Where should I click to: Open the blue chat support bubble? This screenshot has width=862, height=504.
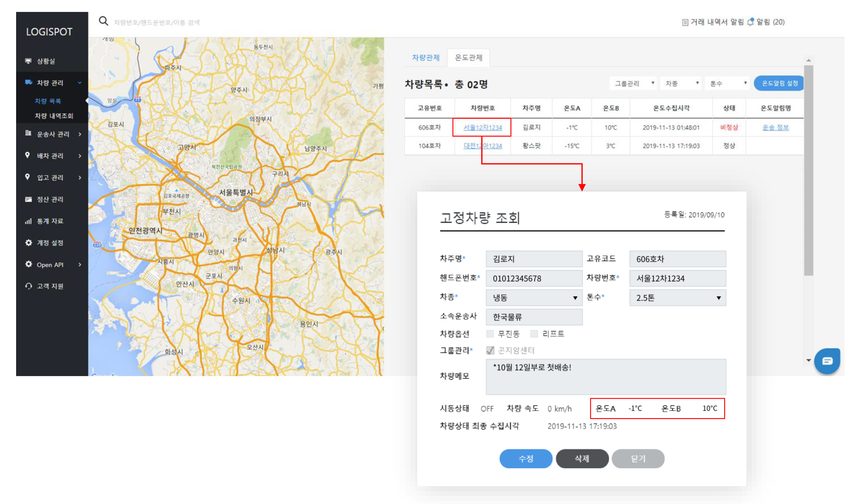(827, 361)
